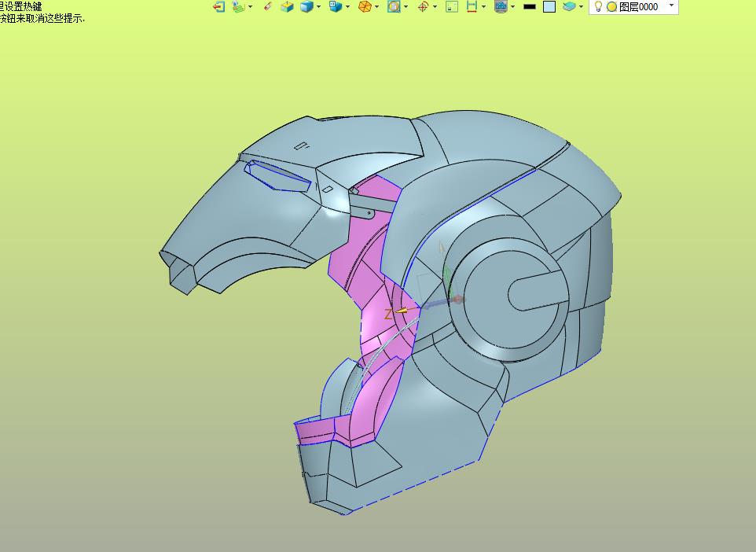Open dropdown beside the sketch plane icon
Image resolution: width=756 pixels, height=552 pixels.
click(250, 7)
